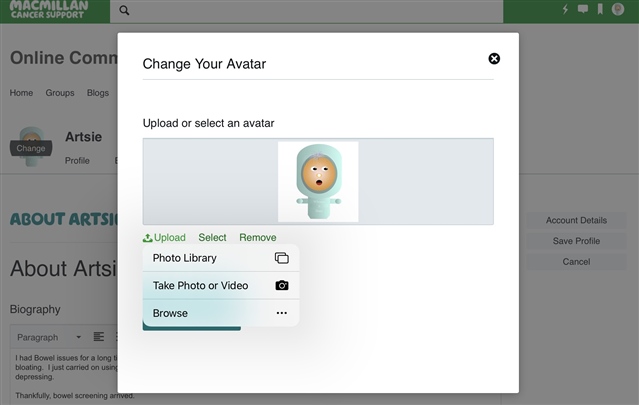Click the Upload link with arrow icon

point(164,238)
